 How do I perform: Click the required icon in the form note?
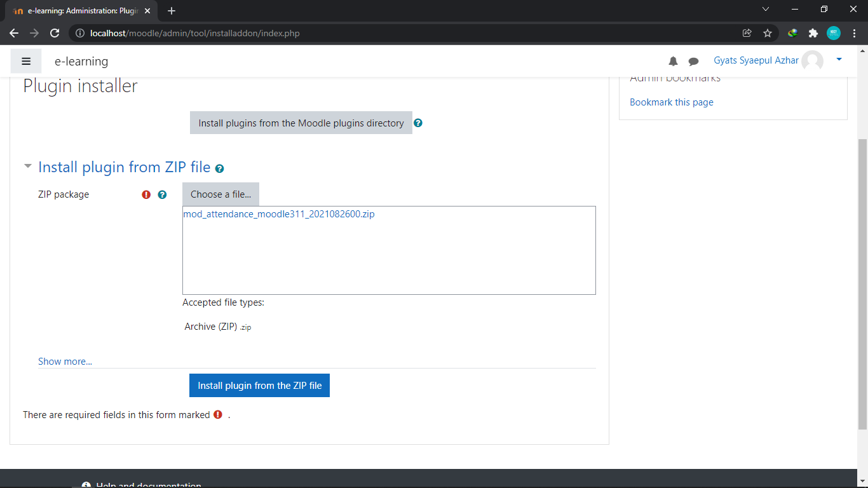coord(218,414)
